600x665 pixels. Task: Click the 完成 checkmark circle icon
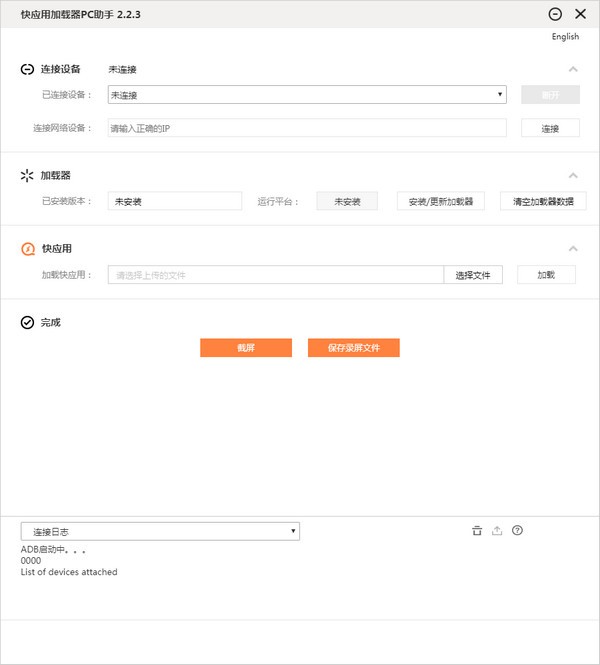27,323
